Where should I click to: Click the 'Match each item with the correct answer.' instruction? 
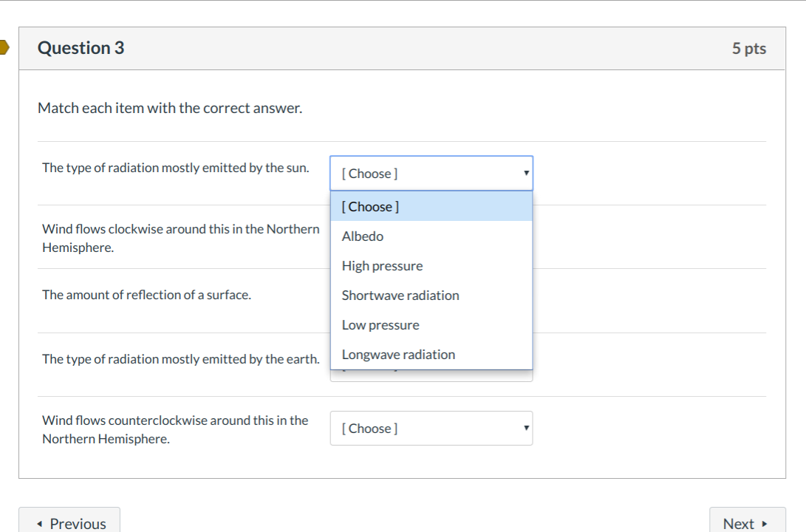pyautogui.click(x=170, y=108)
